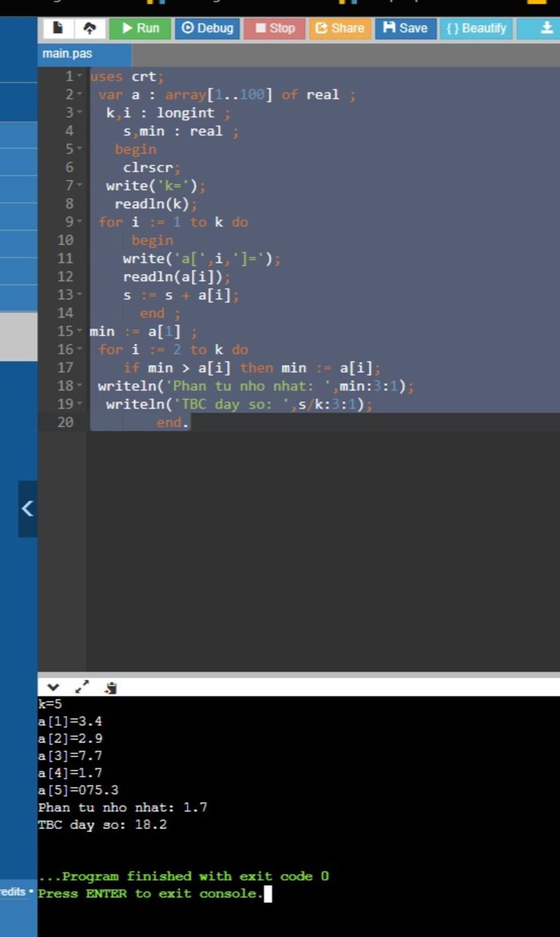Image resolution: width=560 pixels, height=937 pixels.
Task: Fold code at line 9 arrow
Action: 80,221
